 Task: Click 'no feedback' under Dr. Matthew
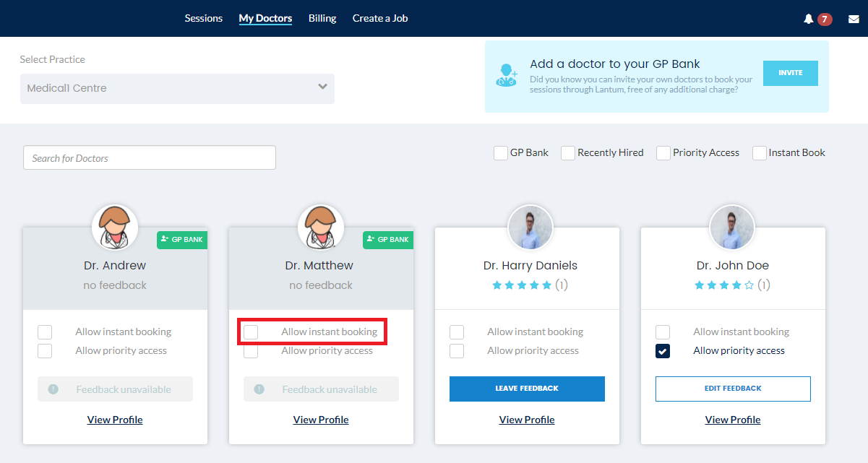click(321, 285)
